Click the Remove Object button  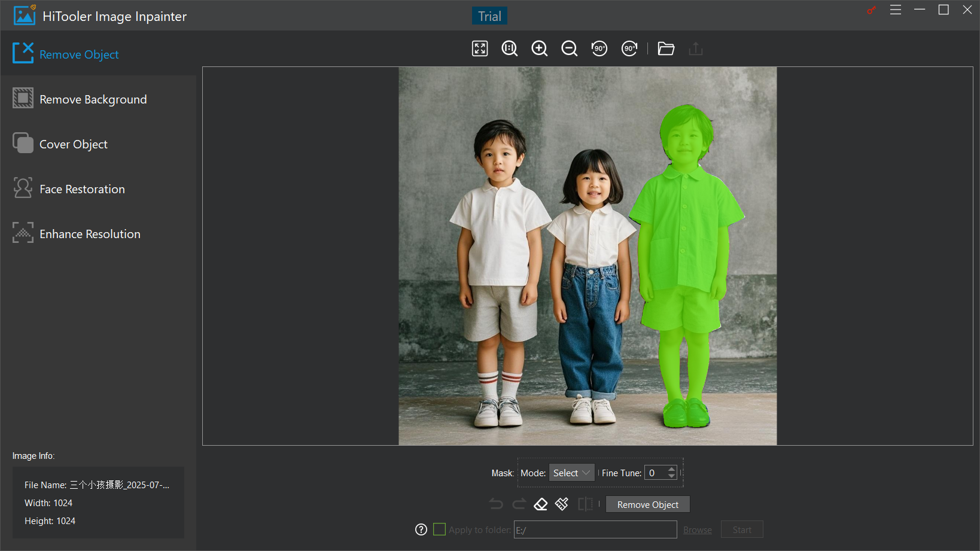648,504
